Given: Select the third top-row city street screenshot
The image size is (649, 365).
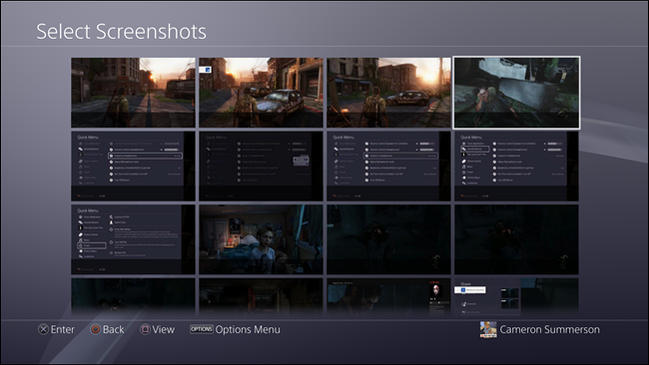Looking at the screenshot, I should [389, 92].
